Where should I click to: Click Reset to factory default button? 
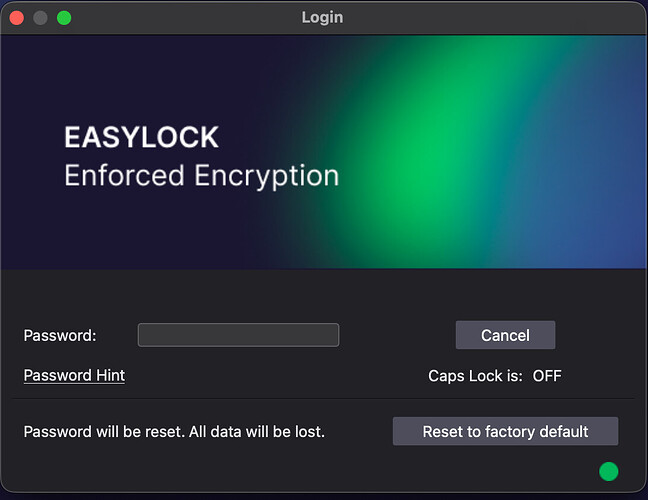[505, 432]
